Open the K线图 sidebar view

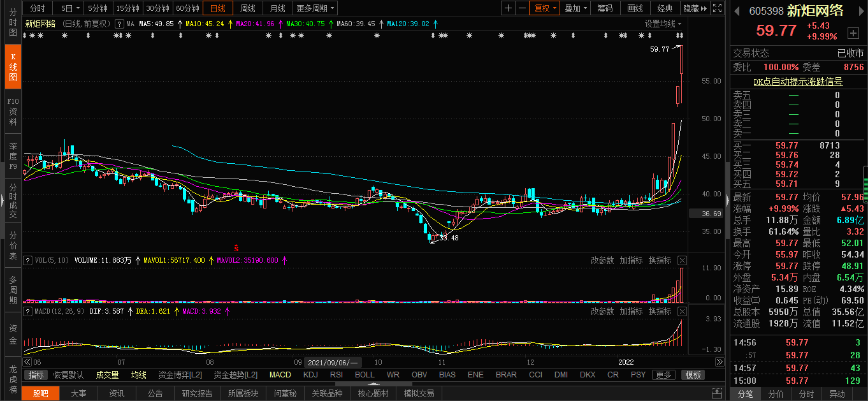[13, 66]
